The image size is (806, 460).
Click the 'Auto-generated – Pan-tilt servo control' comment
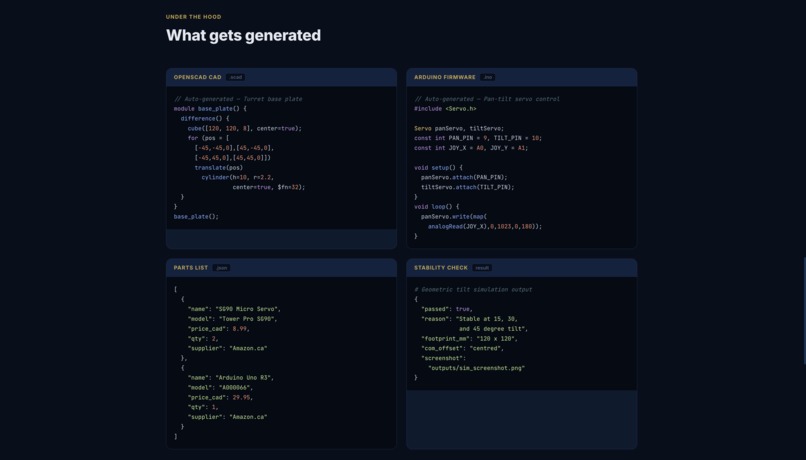point(487,99)
